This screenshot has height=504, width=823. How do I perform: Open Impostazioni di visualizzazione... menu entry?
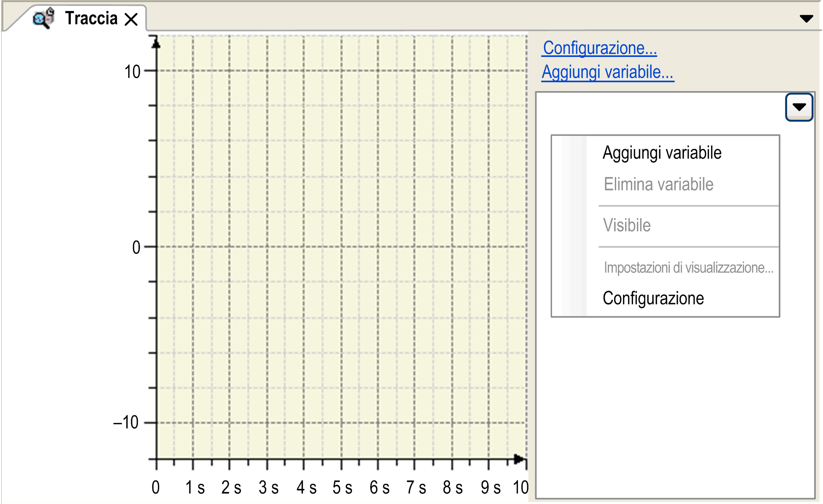tap(688, 267)
